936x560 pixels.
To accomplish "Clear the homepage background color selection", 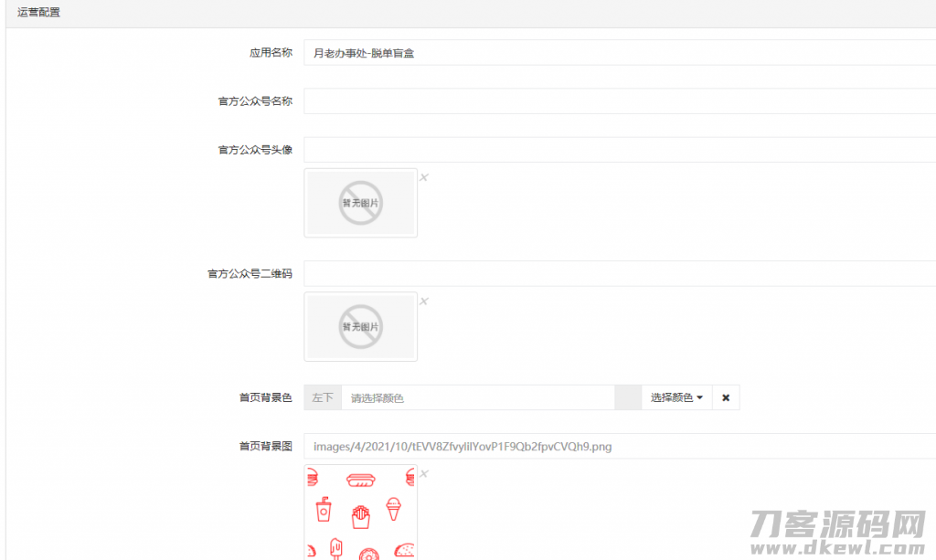I will (x=725, y=397).
